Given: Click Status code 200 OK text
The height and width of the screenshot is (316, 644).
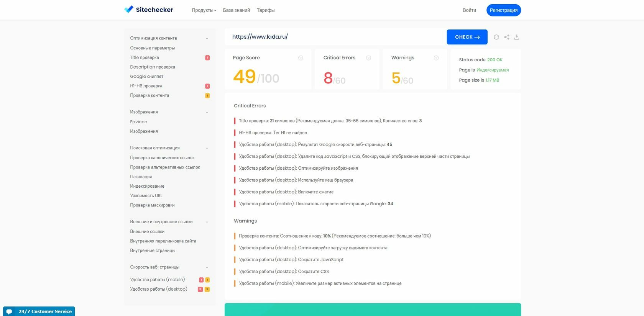Looking at the screenshot, I should point(481,60).
